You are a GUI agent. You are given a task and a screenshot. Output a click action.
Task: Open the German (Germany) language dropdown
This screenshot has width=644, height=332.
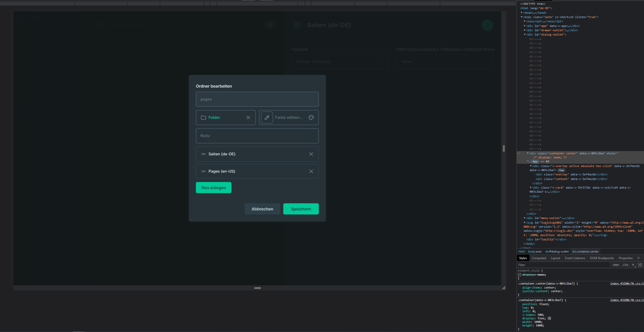point(340,62)
